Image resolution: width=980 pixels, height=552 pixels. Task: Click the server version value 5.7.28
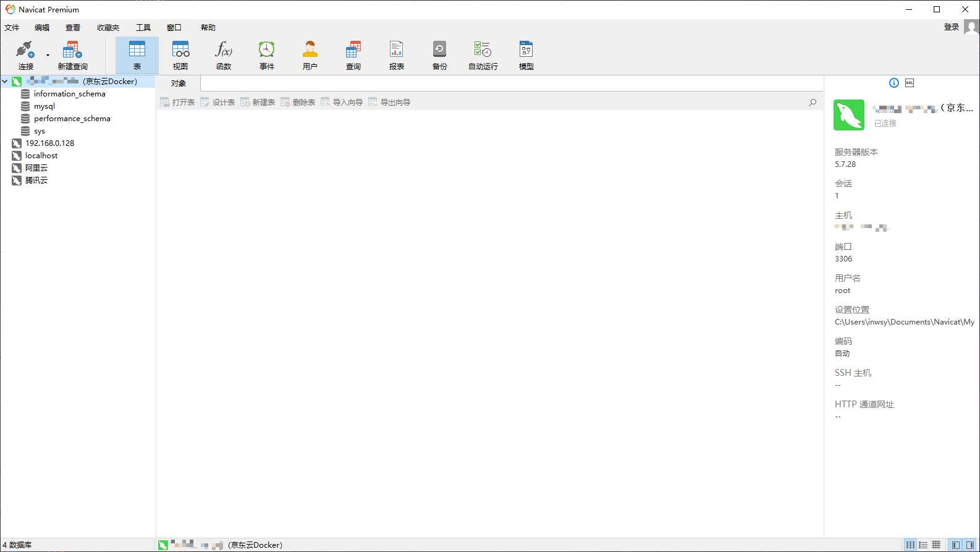[x=845, y=164]
